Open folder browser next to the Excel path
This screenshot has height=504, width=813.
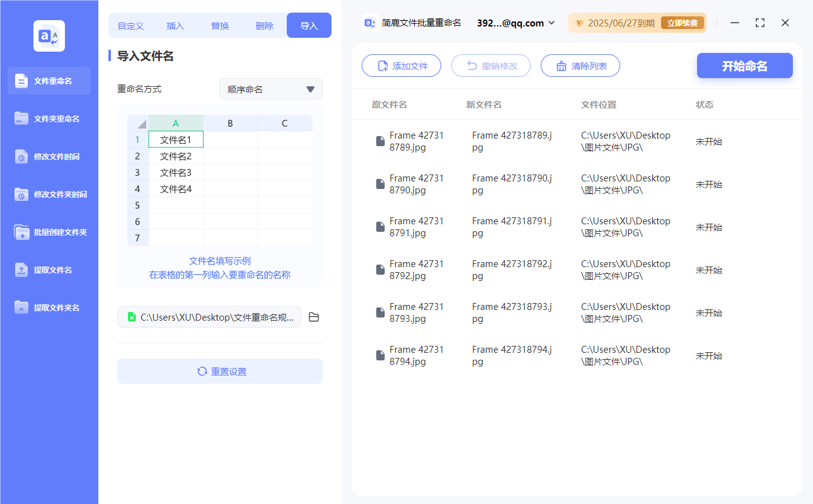pyautogui.click(x=314, y=317)
